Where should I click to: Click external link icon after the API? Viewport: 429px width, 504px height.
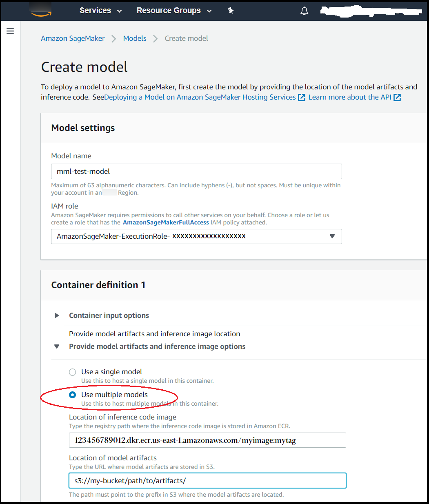[x=397, y=98]
